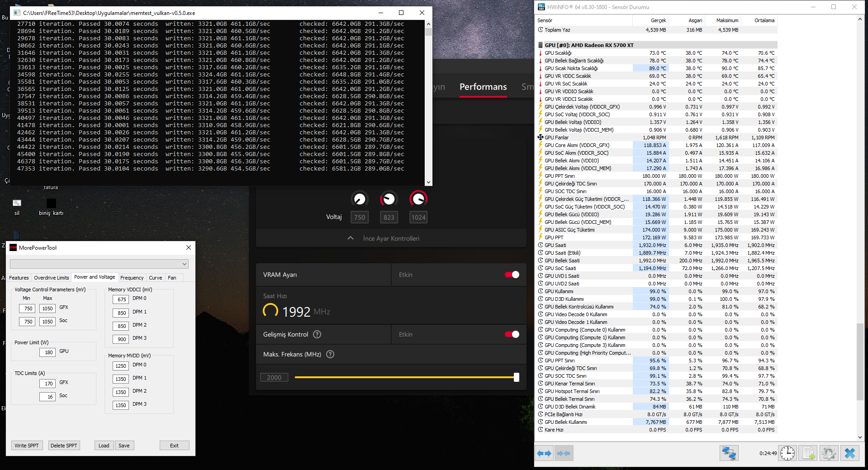Click the second voltage dial above 823
The height and width of the screenshot is (470, 868).
pos(389,199)
